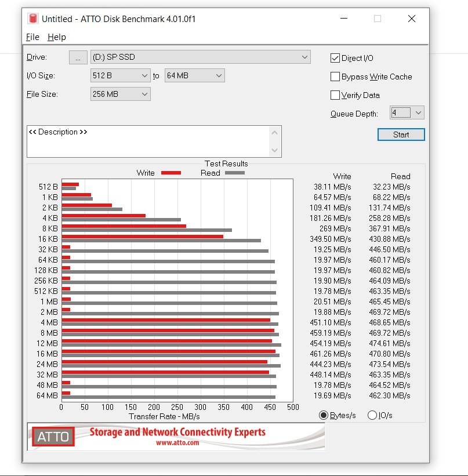Click the gray read bar for 4 KB
This screenshot has height=476, width=468.
[x=121, y=220]
